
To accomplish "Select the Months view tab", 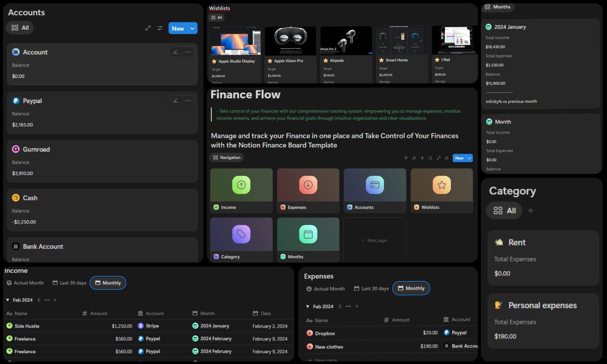I will point(497,7).
